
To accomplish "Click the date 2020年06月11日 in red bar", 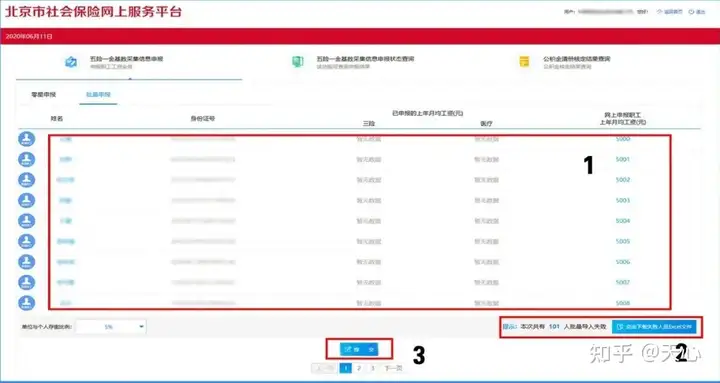I will pyautogui.click(x=29, y=36).
